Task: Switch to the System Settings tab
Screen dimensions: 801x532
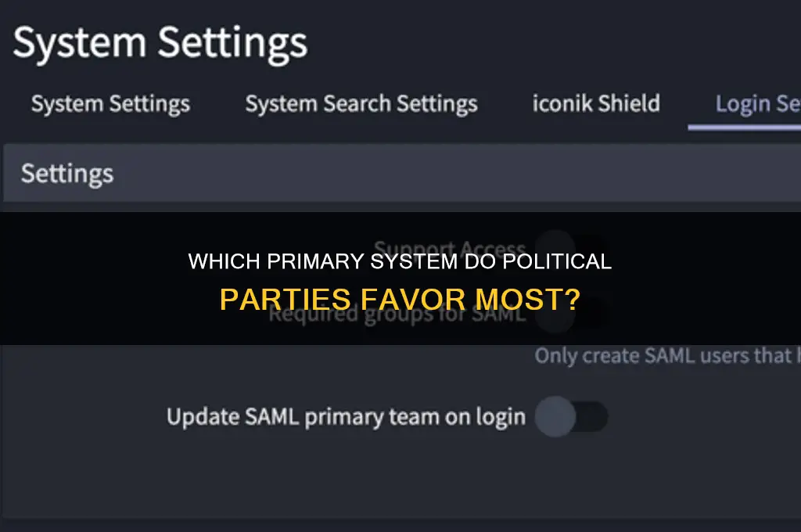Action: click(x=109, y=103)
